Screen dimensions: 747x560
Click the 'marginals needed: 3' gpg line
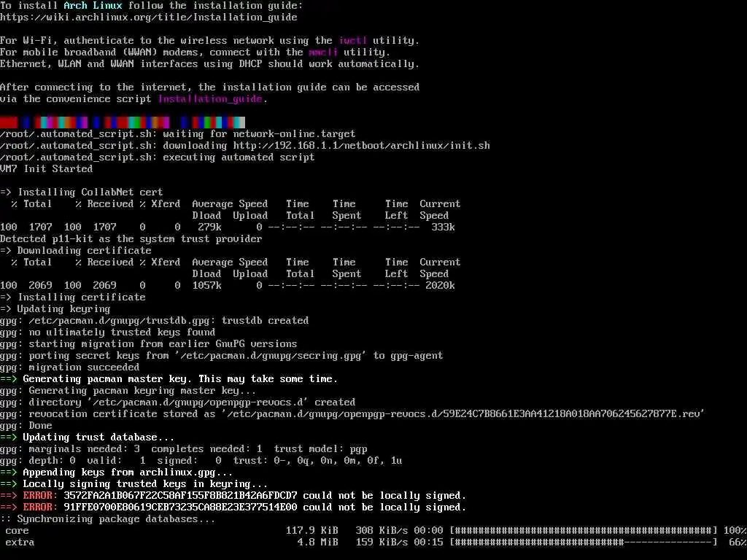pos(183,449)
